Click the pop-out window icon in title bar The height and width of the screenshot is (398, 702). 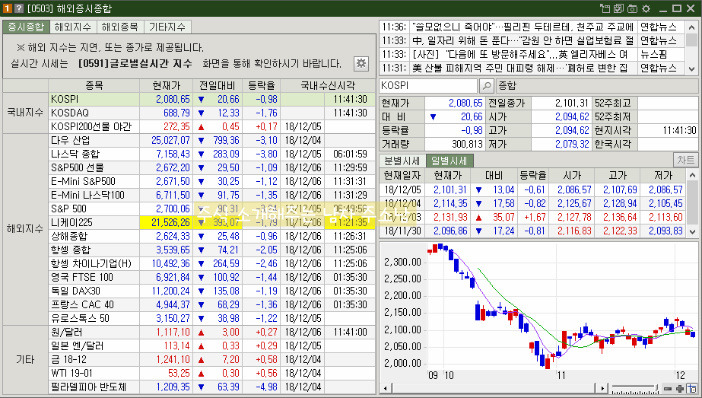point(605,8)
